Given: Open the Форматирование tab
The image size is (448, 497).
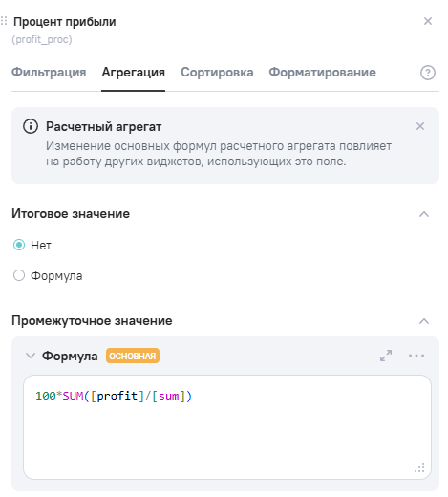Looking at the screenshot, I should 322,73.
